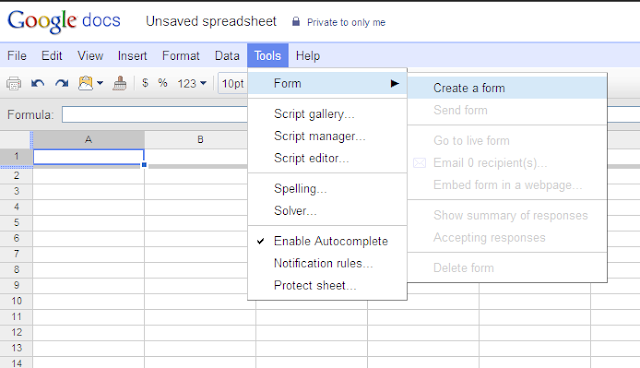Run Spelling check
The width and height of the screenshot is (640, 368).
[x=327, y=188]
